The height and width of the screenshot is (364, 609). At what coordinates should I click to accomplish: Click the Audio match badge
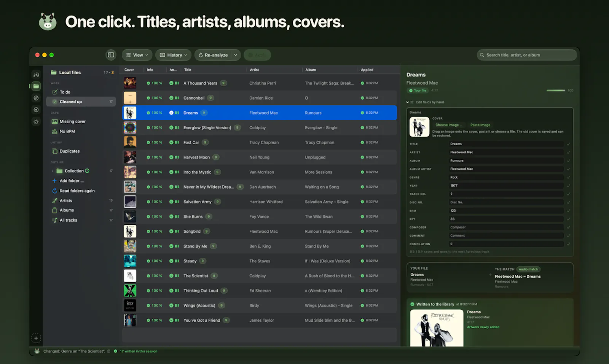528,269
